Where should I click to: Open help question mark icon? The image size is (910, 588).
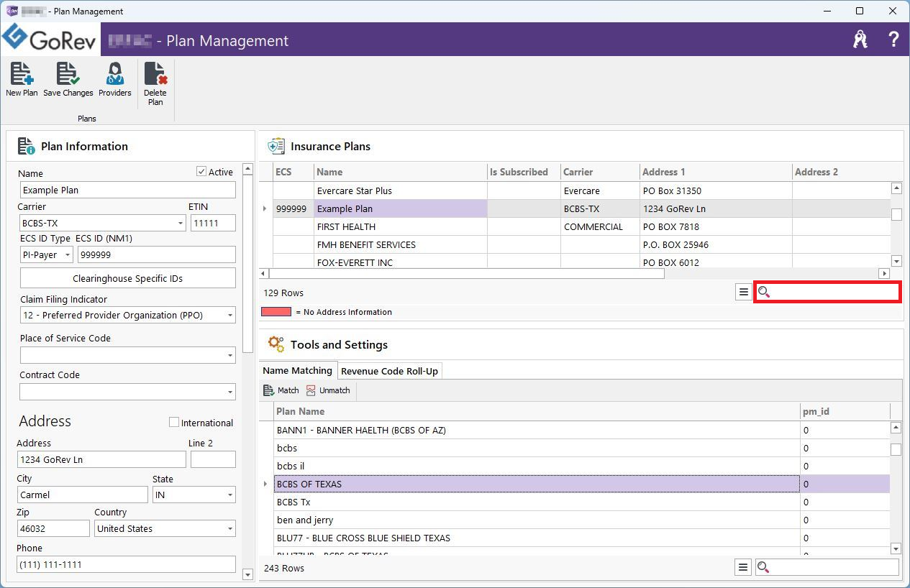[x=893, y=40]
